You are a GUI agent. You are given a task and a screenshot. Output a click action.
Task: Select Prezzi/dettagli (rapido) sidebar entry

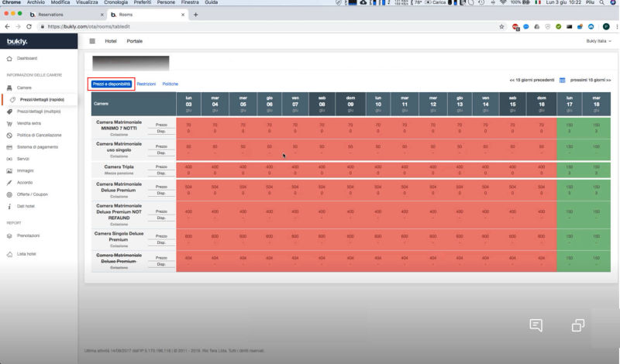(42, 100)
